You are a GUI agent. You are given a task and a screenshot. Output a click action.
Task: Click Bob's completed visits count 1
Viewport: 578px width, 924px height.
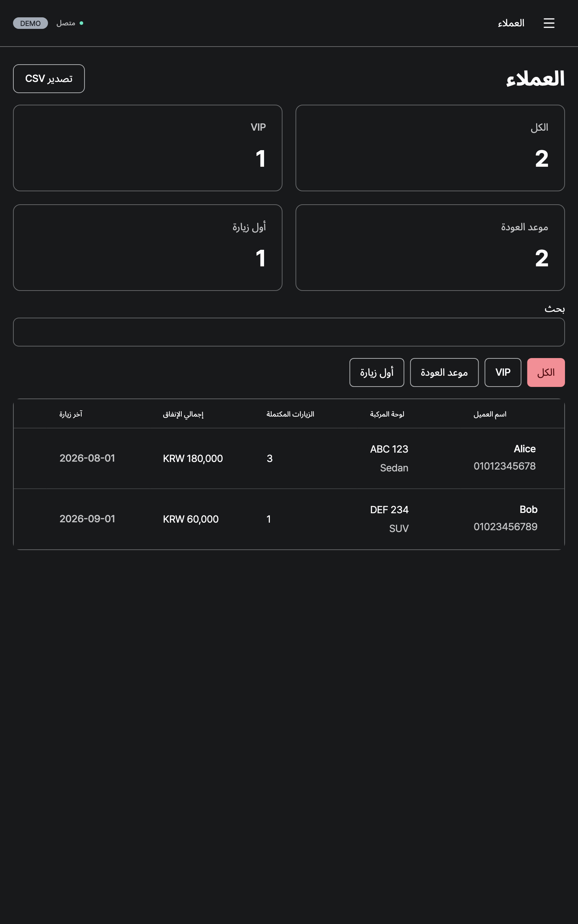click(x=269, y=519)
